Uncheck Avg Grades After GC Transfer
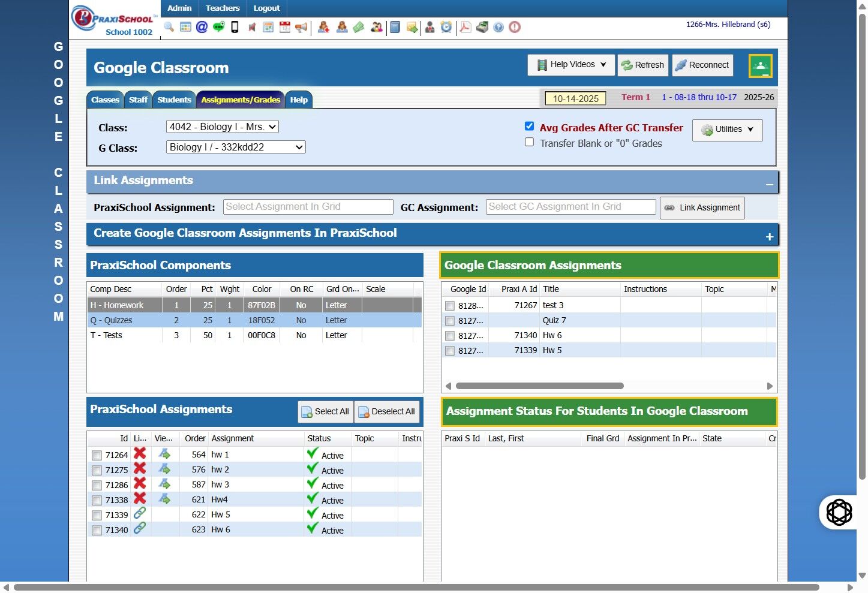Viewport: 868px width, 593px height. (x=529, y=127)
